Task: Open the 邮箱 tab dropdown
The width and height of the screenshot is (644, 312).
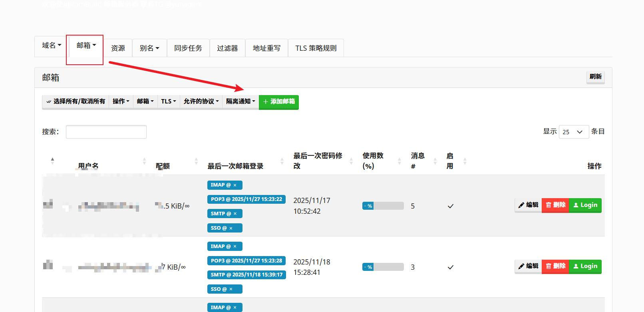Action: [86, 46]
